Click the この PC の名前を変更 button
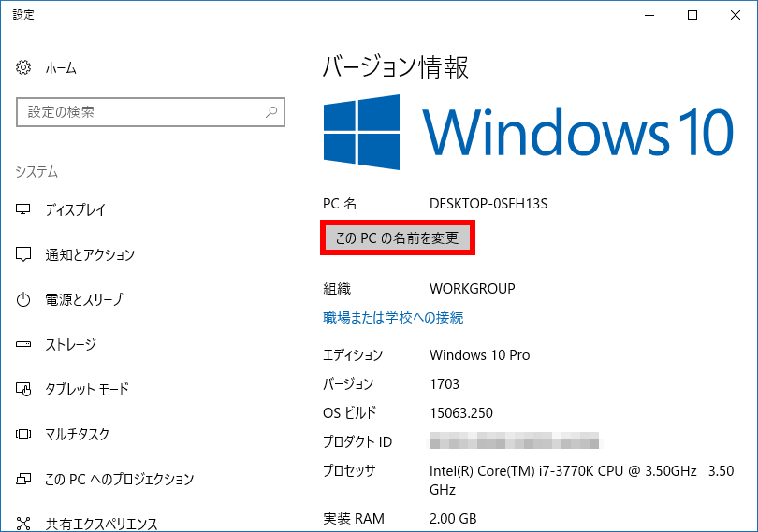This screenshot has height=532, width=758. (x=398, y=237)
